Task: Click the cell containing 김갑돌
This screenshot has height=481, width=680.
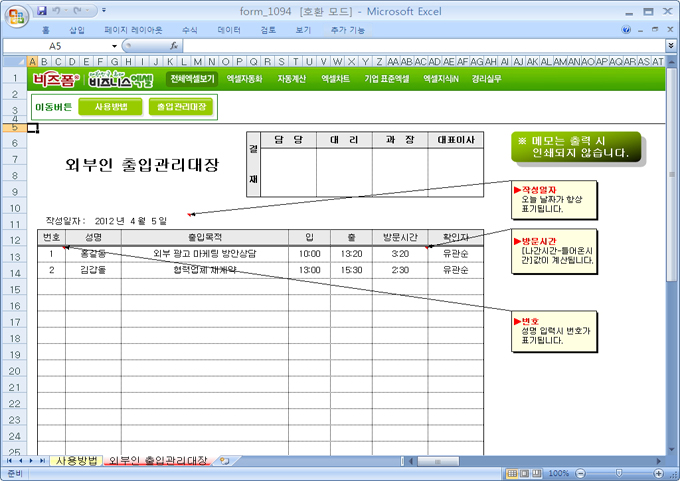Action: coord(93,270)
